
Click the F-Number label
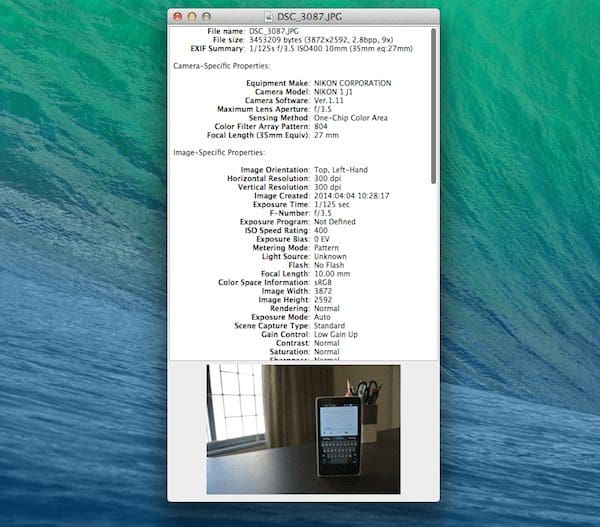point(290,213)
